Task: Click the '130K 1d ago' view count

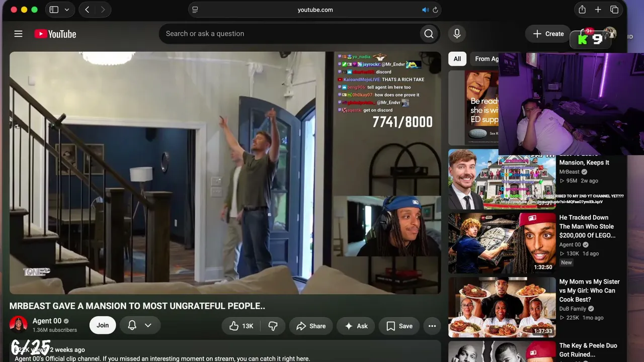Action: (x=579, y=253)
